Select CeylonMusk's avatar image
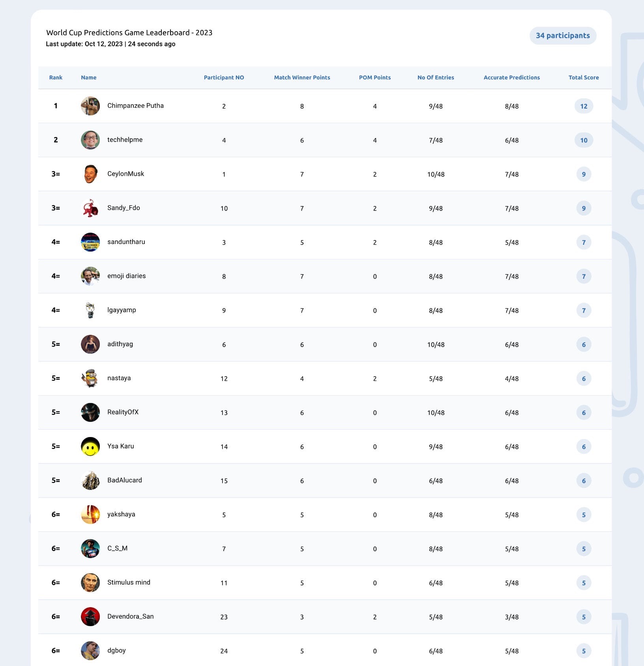 click(x=90, y=174)
